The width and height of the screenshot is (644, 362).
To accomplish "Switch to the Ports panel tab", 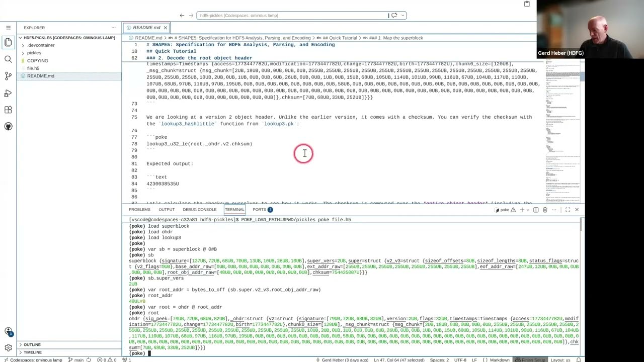I will pyautogui.click(x=263, y=210).
